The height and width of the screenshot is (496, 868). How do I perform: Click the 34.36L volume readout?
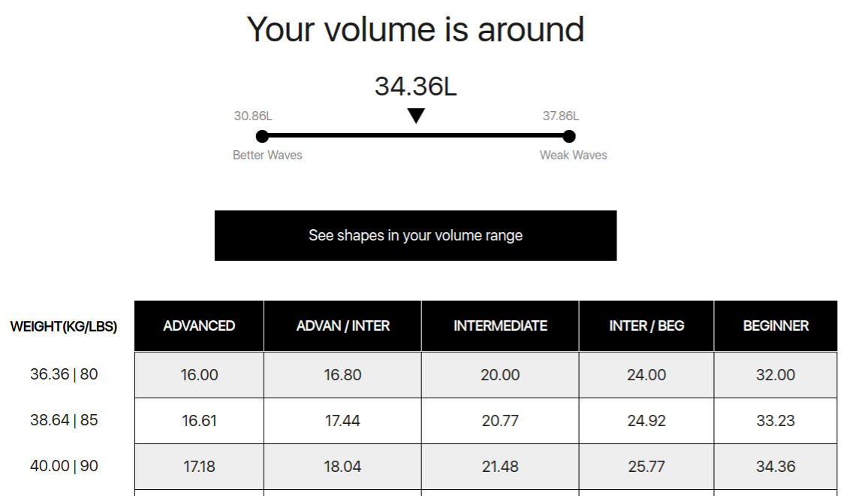415,86
